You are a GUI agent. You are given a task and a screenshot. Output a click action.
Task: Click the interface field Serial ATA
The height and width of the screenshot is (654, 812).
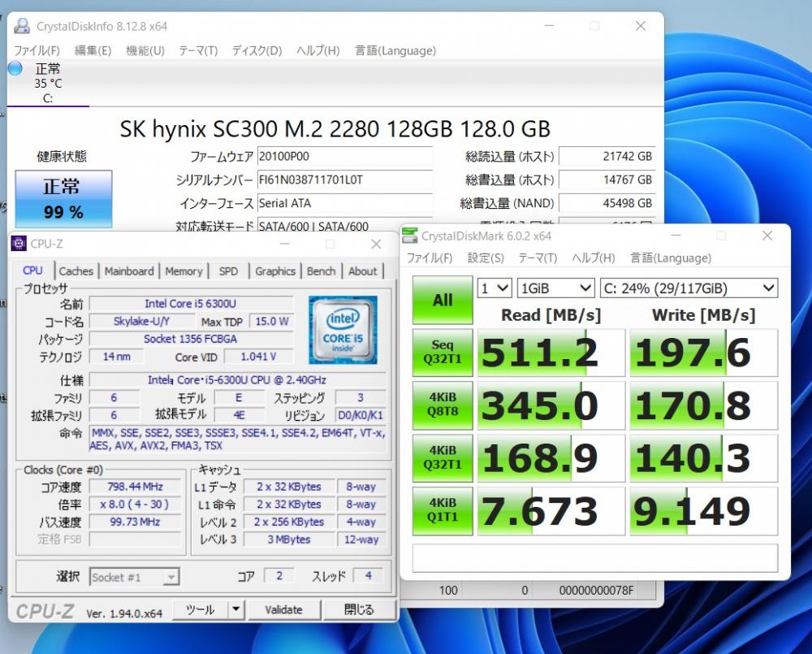click(x=345, y=203)
